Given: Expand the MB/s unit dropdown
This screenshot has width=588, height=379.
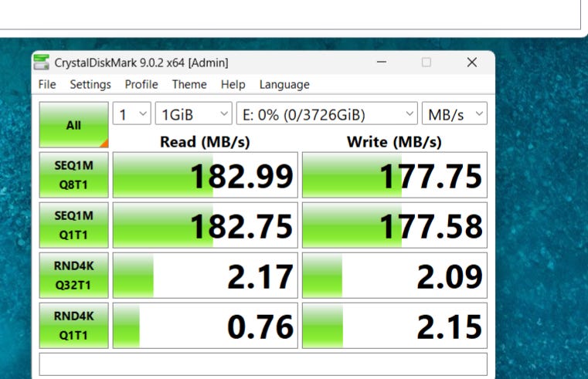Looking at the screenshot, I should pyautogui.click(x=454, y=113).
